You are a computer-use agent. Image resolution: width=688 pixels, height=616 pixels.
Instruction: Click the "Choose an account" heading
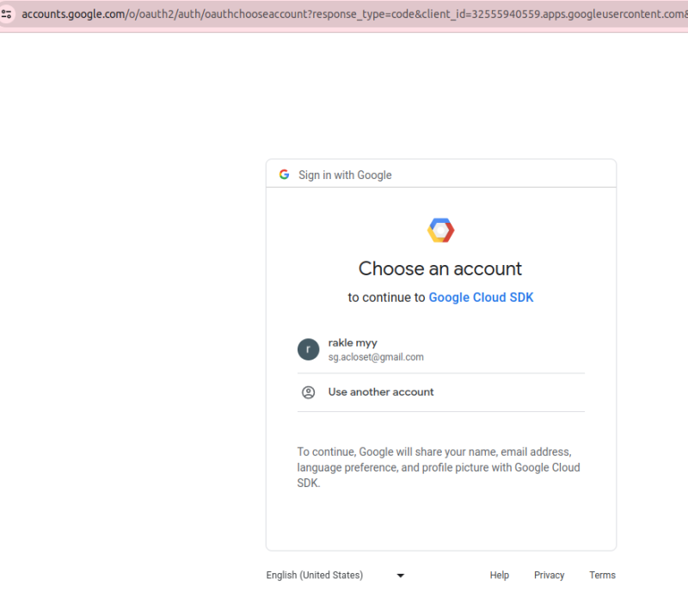point(440,268)
